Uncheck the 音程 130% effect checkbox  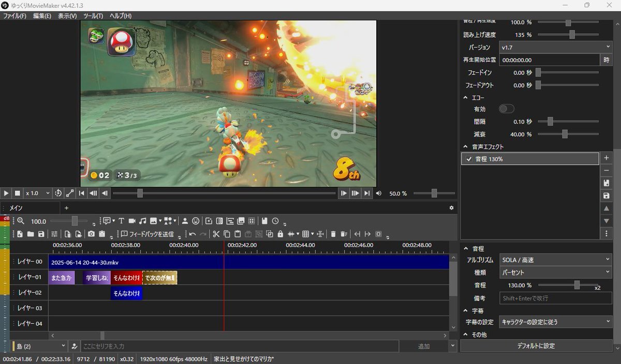click(469, 159)
